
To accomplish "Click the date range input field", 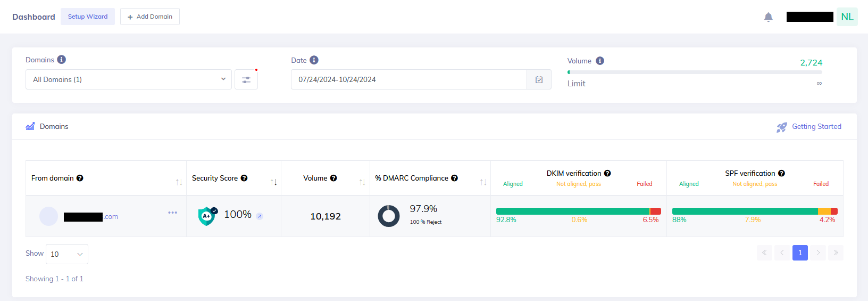I will [408, 79].
